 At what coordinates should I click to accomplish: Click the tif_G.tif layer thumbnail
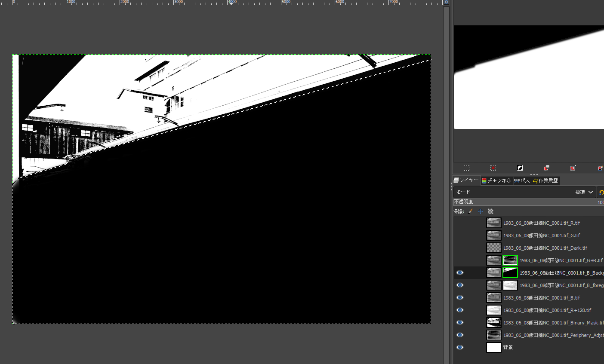point(494,236)
